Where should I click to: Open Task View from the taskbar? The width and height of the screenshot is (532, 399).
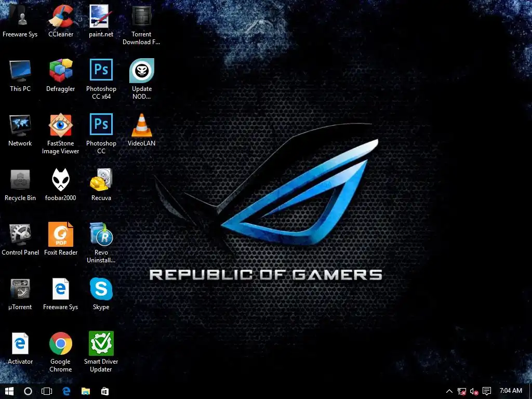click(x=47, y=391)
